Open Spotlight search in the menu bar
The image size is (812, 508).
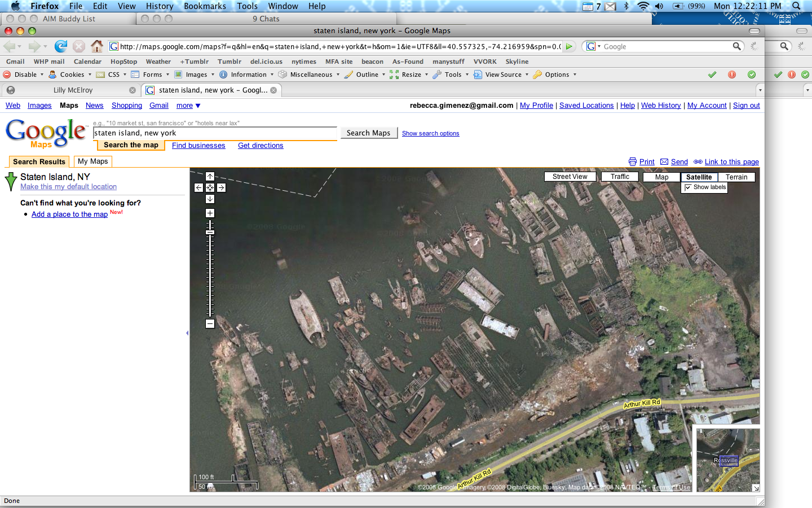coord(796,6)
